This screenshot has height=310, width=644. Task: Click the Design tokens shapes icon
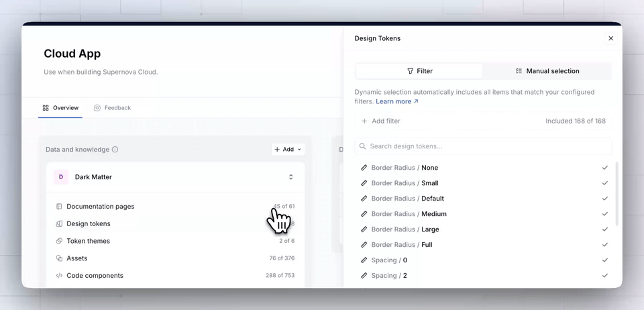(x=59, y=223)
